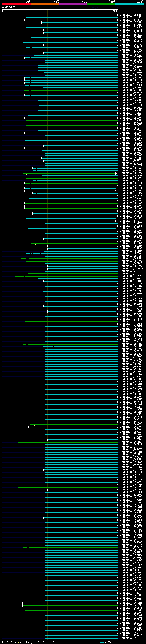This screenshot has height=644, width=146.
Task: Select the query name AV620447
Action: click(8, 7)
